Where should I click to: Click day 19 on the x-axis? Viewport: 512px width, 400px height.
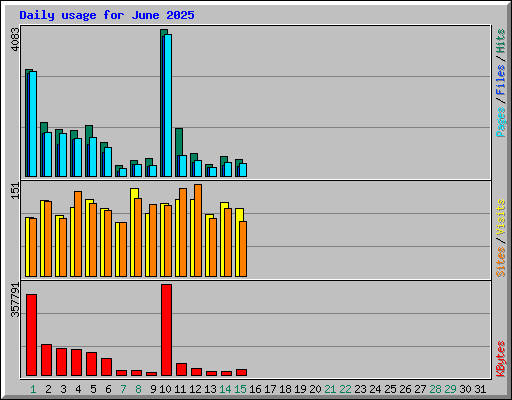point(300,389)
